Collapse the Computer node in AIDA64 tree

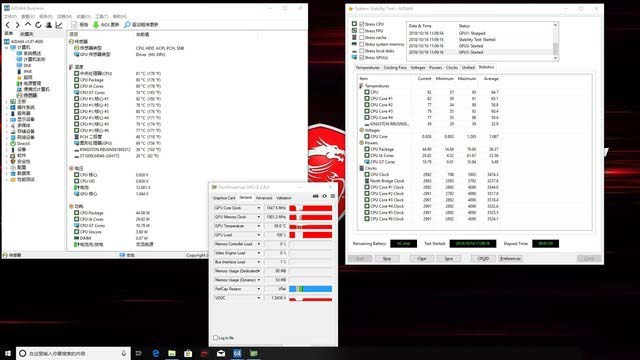point(7,48)
